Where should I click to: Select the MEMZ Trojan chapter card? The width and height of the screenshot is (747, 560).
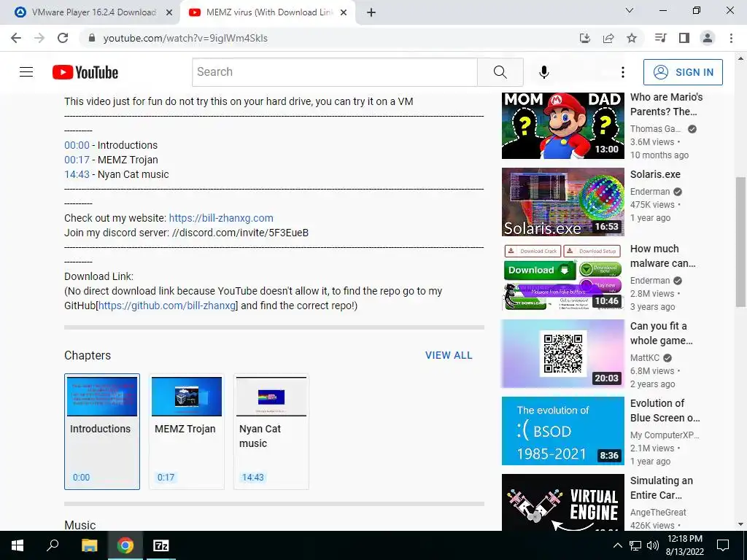(186, 432)
